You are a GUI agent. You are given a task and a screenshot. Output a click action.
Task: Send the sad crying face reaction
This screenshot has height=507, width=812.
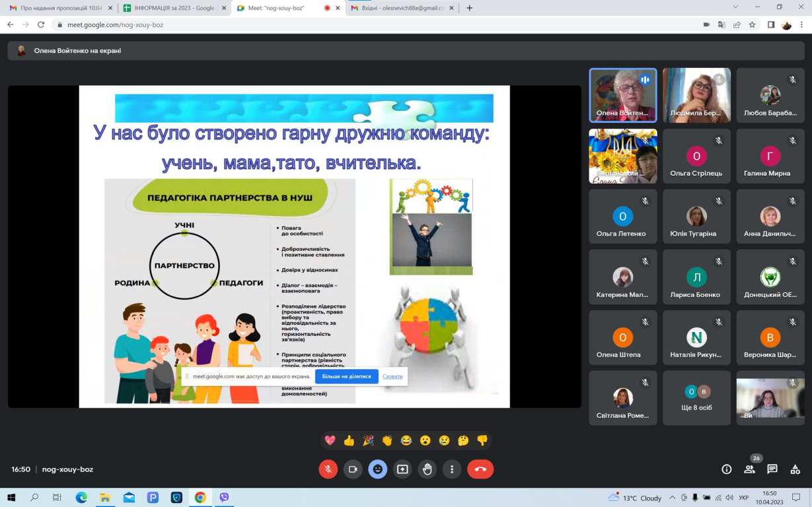pos(444,440)
